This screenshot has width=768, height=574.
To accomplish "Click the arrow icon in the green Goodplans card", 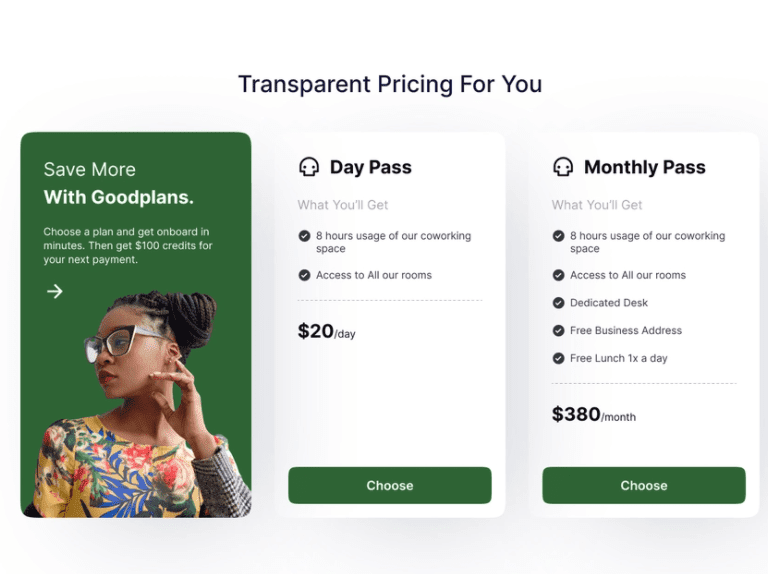I will (55, 291).
